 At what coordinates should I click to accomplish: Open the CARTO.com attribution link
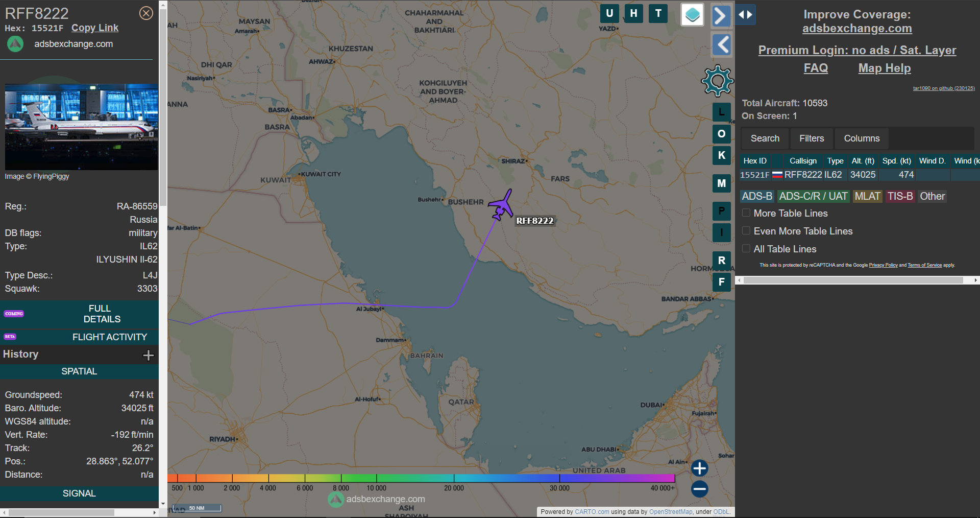click(x=592, y=511)
